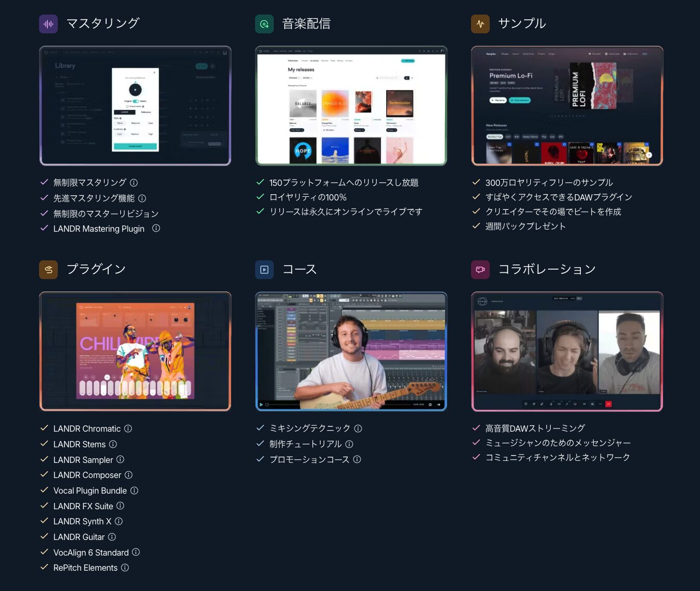Viewport: 700px width, 591px height.
Task: Click the プラグイン section icon
Action: tap(48, 270)
